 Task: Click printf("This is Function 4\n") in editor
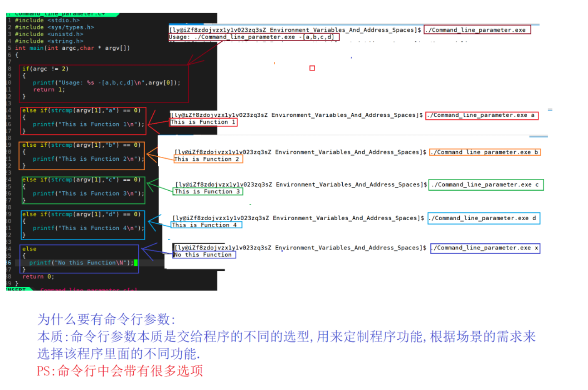click(x=89, y=228)
